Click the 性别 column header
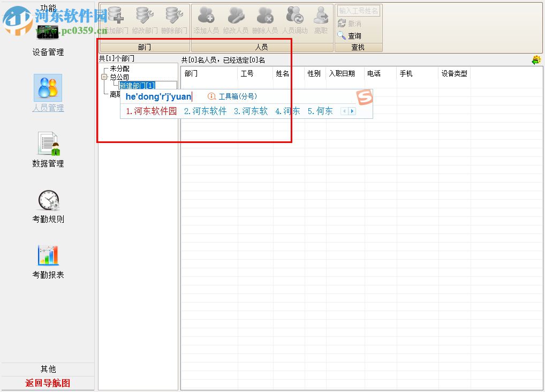The width and height of the screenshot is (545, 392). tap(315, 73)
